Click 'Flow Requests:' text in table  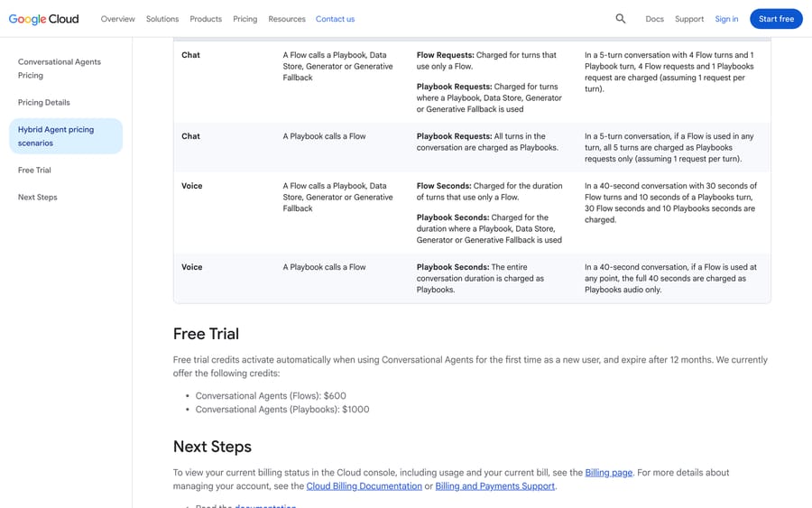pyautogui.click(x=445, y=55)
